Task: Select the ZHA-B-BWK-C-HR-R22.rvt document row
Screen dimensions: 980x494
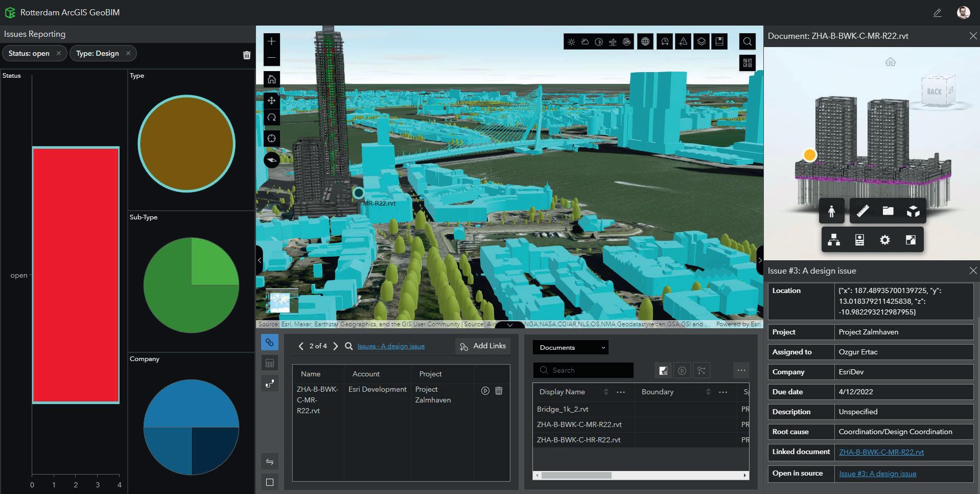Action: point(578,440)
